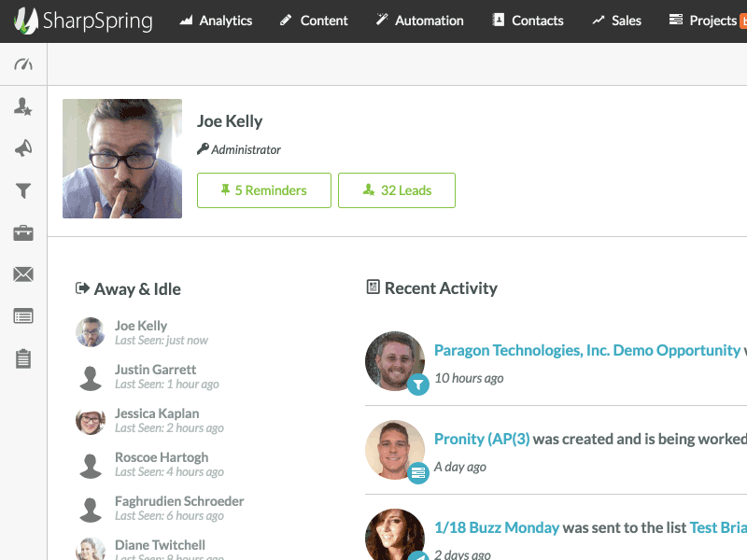The height and width of the screenshot is (560, 747).
Task: Open the Automation menu
Action: [419, 21]
